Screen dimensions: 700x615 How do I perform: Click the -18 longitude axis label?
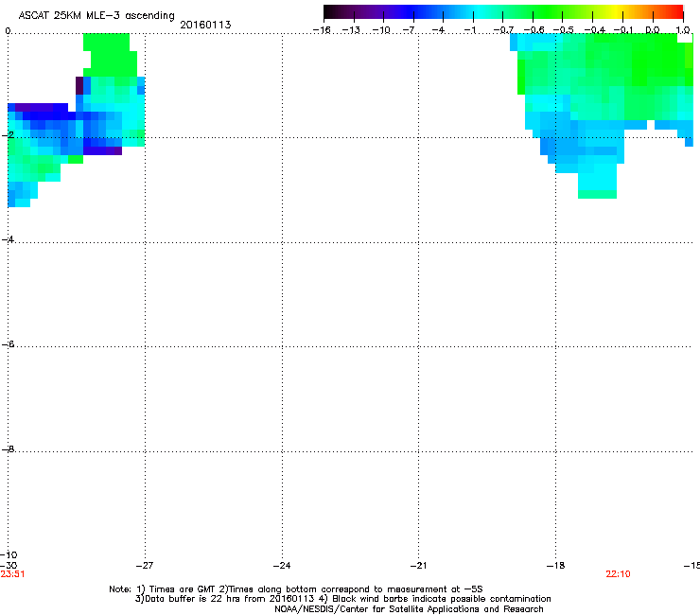(556, 566)
